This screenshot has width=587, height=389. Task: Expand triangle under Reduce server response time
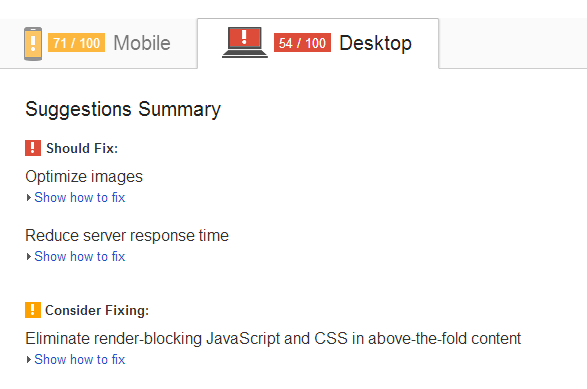coord(29,256)
